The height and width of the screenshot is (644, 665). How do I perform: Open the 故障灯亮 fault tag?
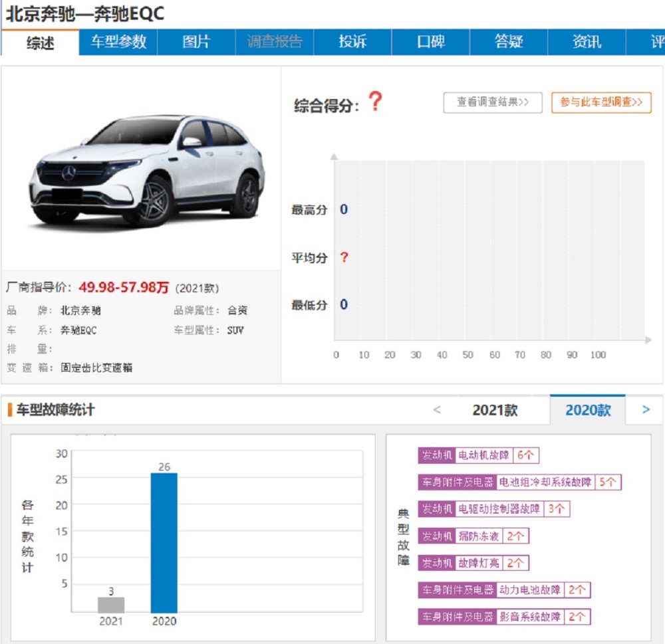[473, 563]
